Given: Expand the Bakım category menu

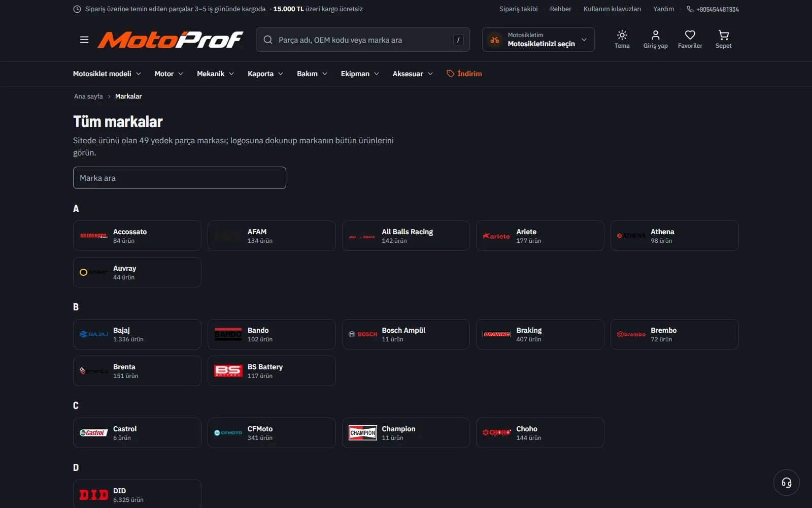Looking at the screenshot, I should [312, 74].
